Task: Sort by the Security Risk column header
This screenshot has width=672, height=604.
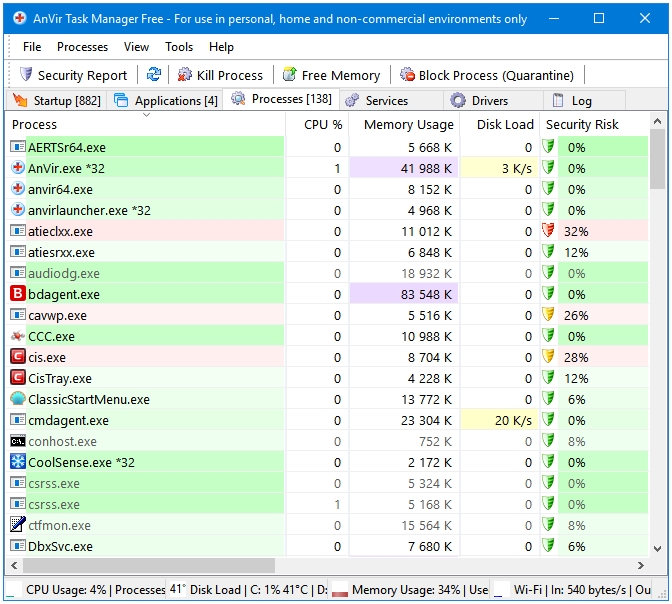Action: click(x=594, y=124)
